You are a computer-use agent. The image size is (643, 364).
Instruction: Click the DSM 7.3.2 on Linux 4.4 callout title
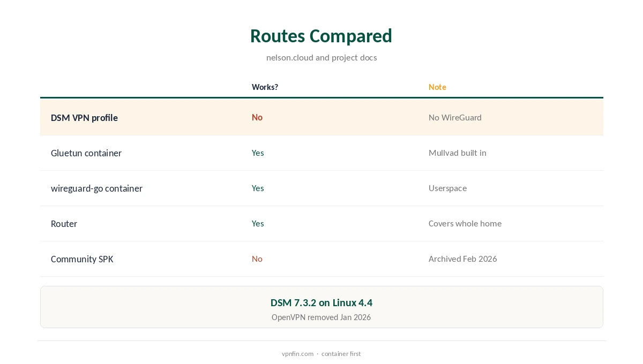(x=322, y=303)
